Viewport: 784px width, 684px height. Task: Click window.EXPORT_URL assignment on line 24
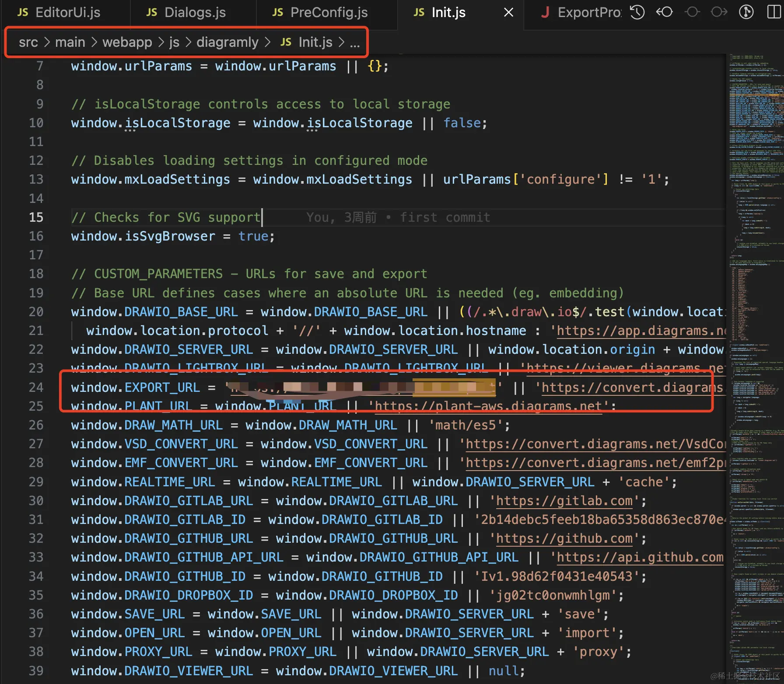(136, 387)
